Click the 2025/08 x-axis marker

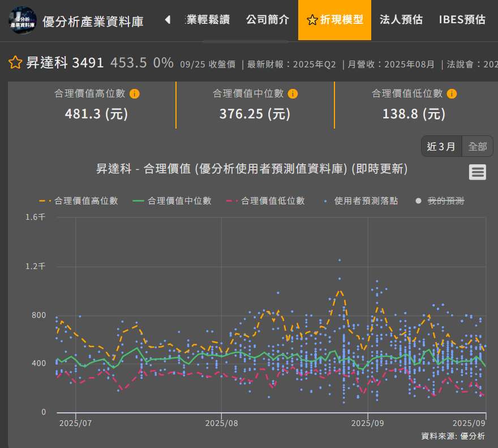(x=221, y=423)
